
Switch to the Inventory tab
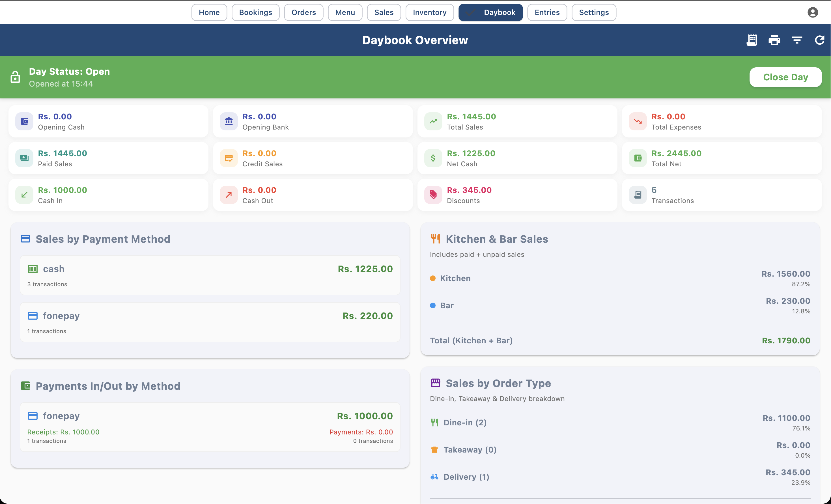pos(430,12)
